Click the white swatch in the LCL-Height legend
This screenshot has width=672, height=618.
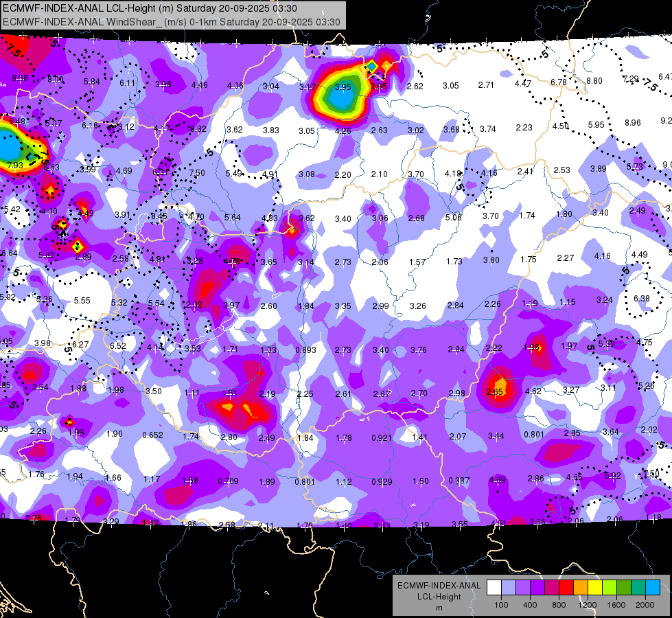494,588
